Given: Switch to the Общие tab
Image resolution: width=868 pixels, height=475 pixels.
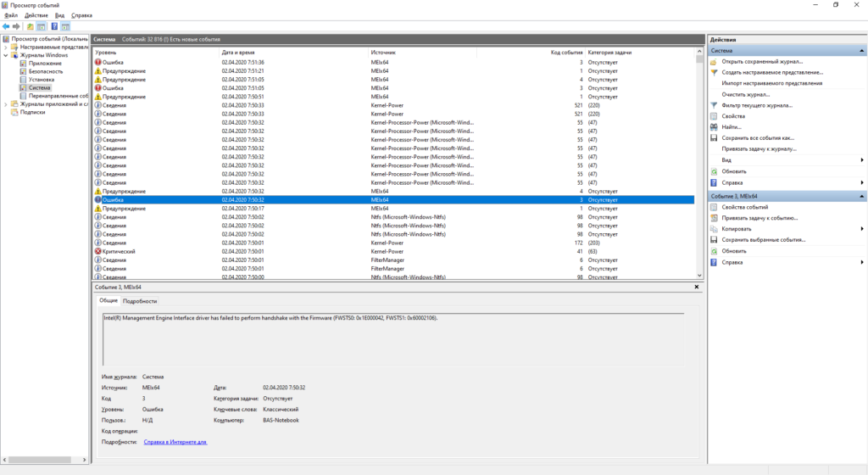Looking at the screenshot, I should (x=108, y=300).
